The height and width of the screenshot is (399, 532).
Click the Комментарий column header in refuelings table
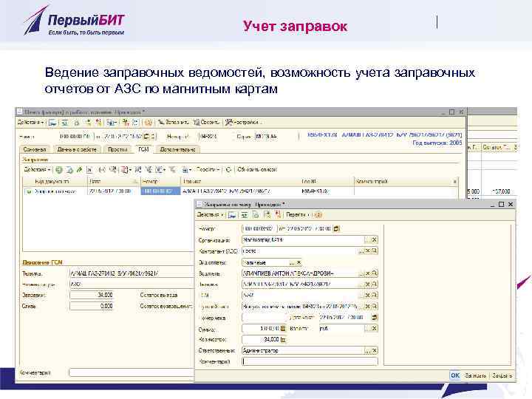tap(406, 182)
